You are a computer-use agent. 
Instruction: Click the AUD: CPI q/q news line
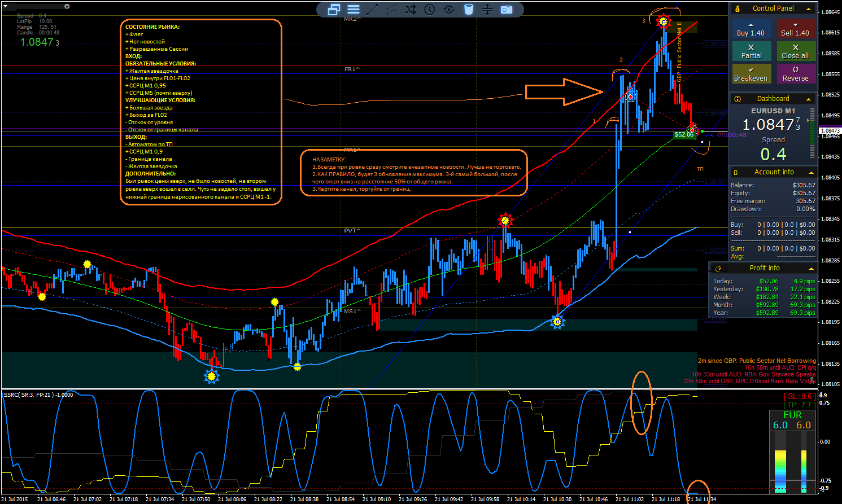(x=780, y=367)
